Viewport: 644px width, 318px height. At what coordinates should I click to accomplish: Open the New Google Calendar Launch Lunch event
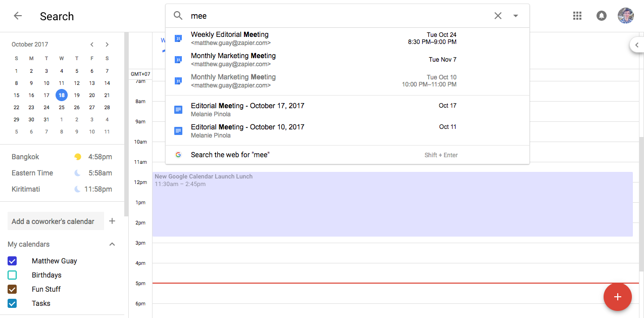(392, 204)
